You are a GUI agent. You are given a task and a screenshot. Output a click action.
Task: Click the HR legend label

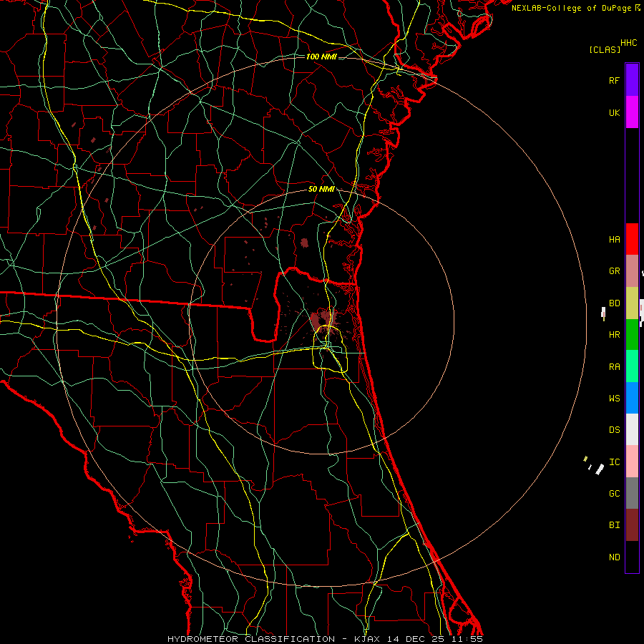tap(614, 335)
